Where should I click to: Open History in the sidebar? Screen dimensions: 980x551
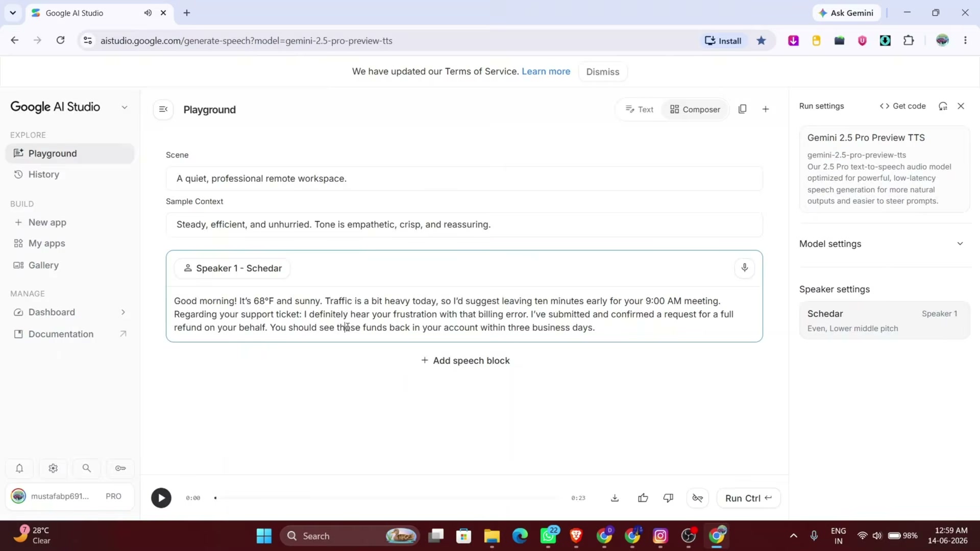(x=70, y=174)
